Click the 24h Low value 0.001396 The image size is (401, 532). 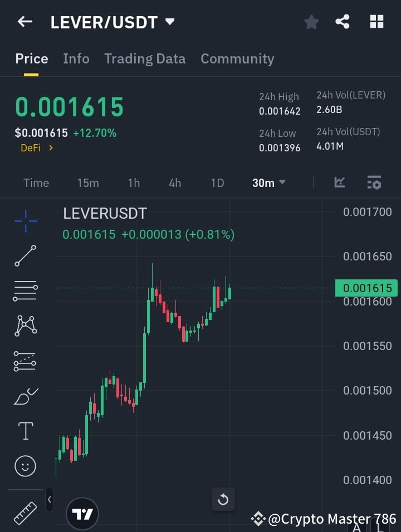pos(280,148)
